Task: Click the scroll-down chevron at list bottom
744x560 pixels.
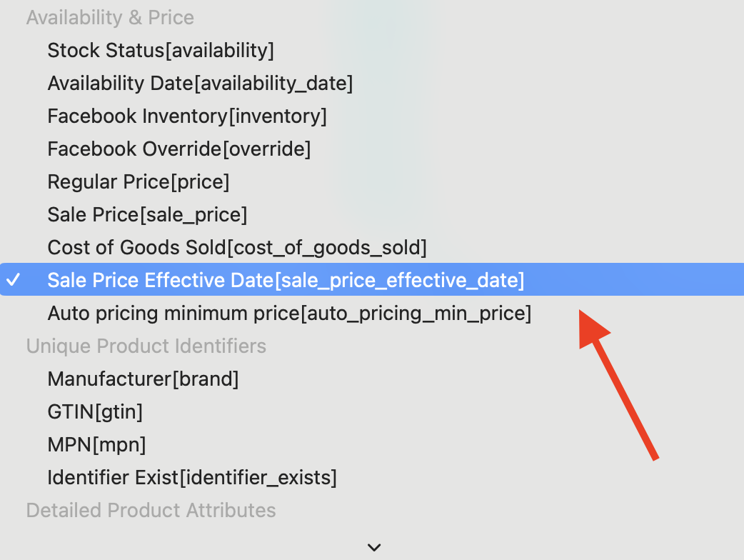Action: (x=374, y=547)
